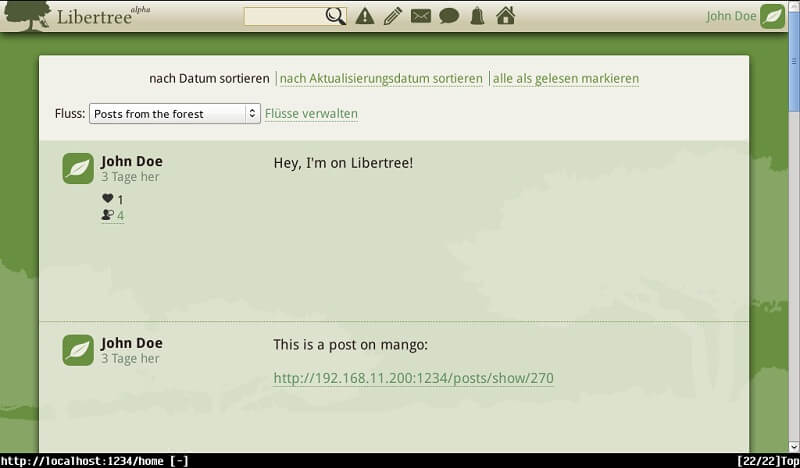The image size is (800, 468).
Task: Click the 'Hey, I'm on Libertree!' post text
Action: 343,163
